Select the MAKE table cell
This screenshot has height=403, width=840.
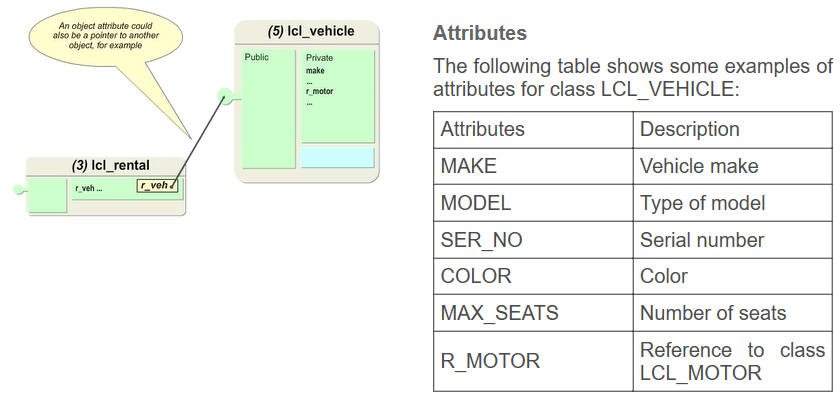533,166
